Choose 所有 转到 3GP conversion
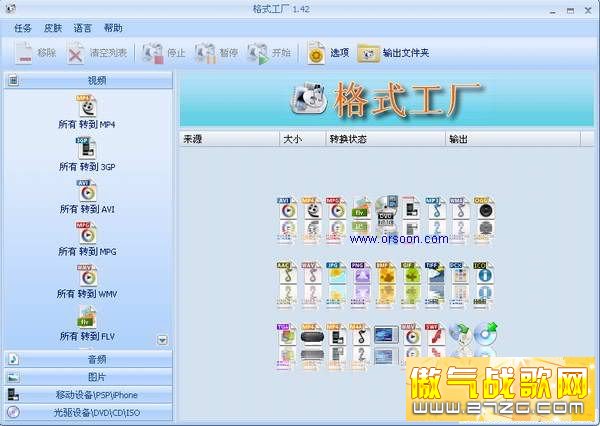The height and width of the screenshot is (426, 600). pyautogui.click(x=87, y=154)
